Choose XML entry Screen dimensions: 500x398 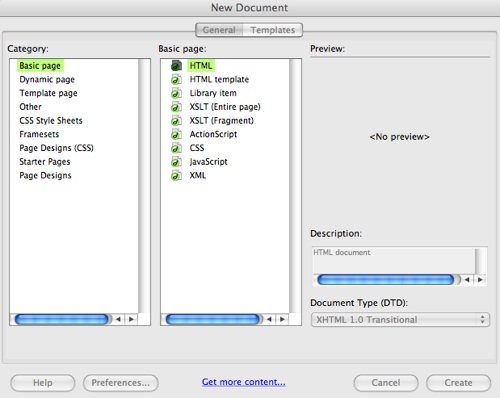tap(198, 175)
